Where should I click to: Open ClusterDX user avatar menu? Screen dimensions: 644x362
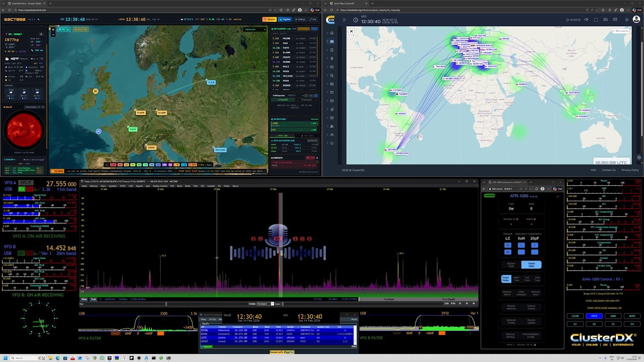636,20
